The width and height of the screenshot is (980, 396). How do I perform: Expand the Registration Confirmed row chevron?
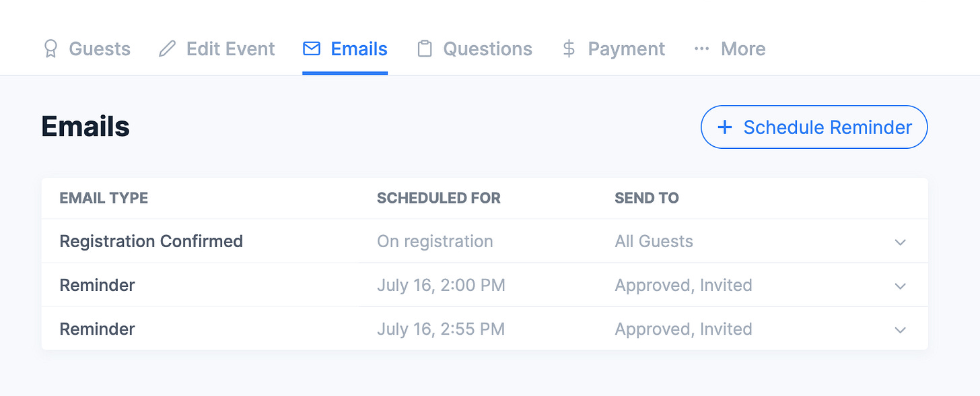[x=901, y=242]
